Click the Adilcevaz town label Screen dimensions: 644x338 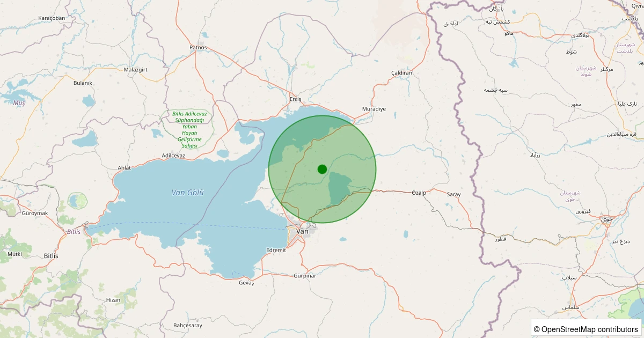[x=173, y=156]
